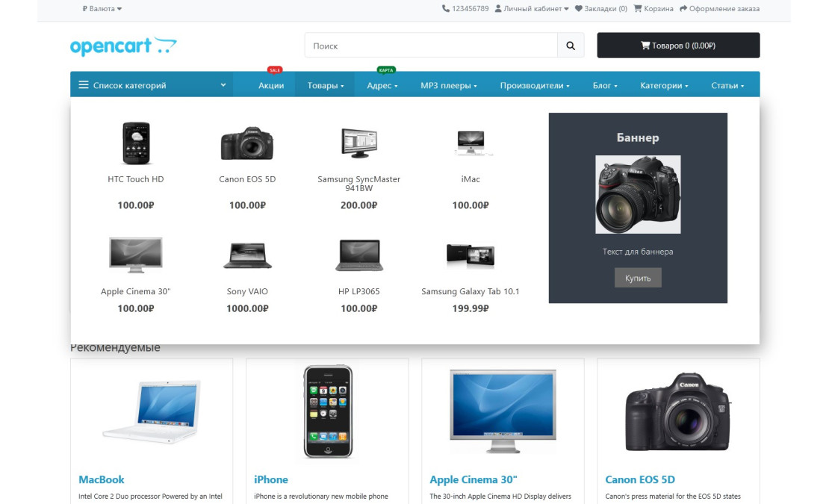Click into the Поиск search field
The width and height of the screenshot is (829, 504).
[x=431, y=46]
